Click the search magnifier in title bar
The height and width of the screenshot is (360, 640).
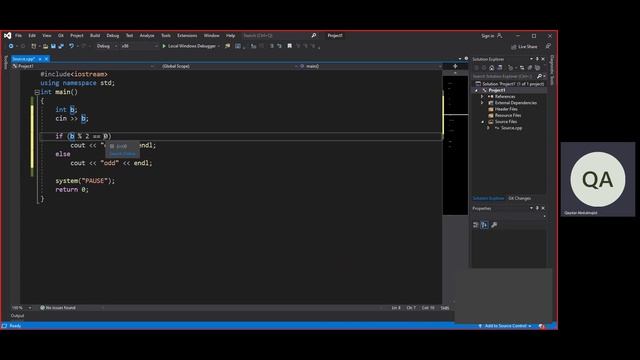pos(313,36)
